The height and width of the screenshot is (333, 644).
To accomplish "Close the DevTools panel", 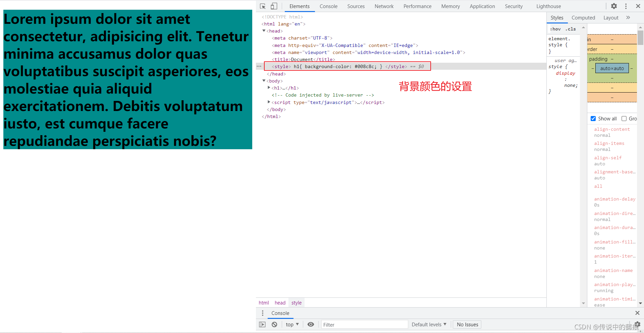I will pos(638,6).
